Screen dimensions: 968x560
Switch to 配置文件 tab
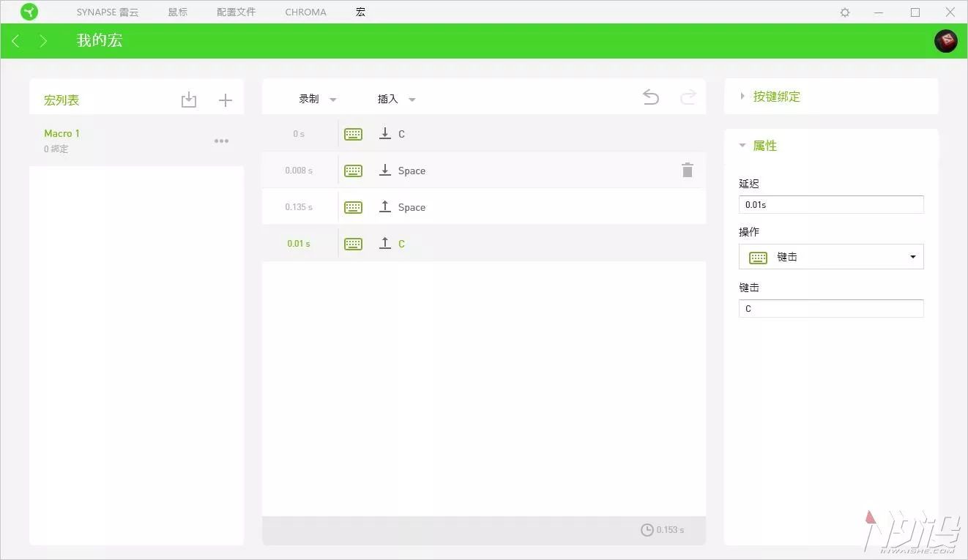point(237,12)
